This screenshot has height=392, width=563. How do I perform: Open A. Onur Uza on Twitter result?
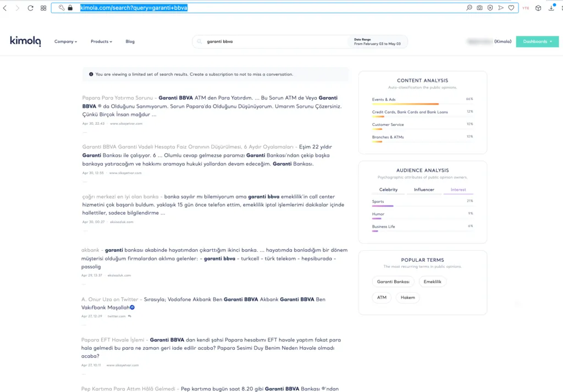point(109,299)
